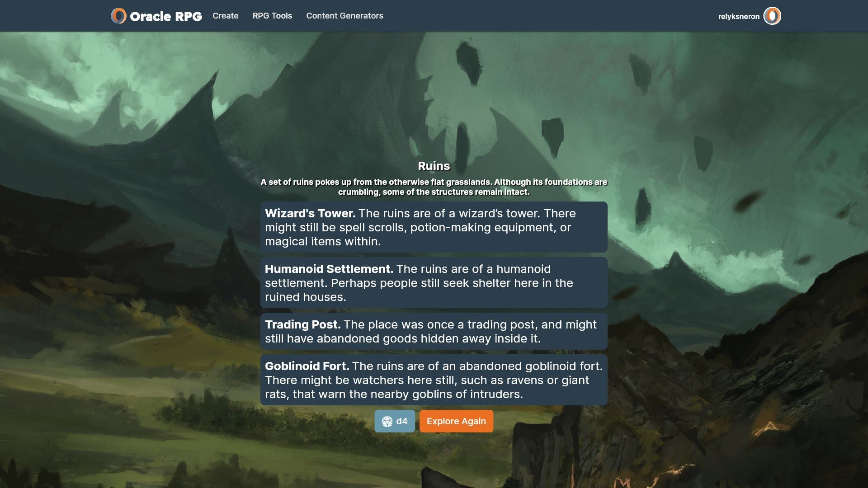This screenshot has height=488, width=868.
Task: Select the Goblinoid Fort result card
Action: click(434, 380)
